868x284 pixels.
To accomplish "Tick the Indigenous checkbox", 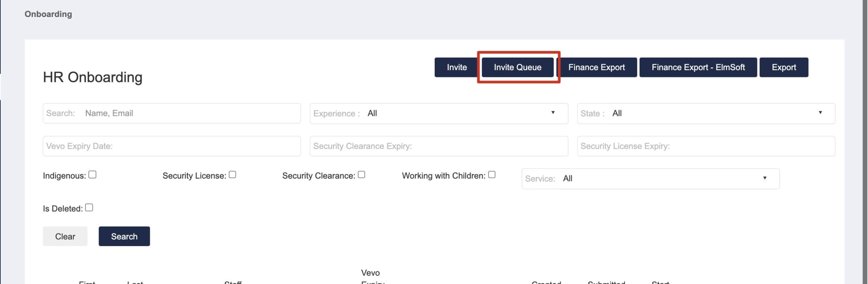I will click(92, 175).
